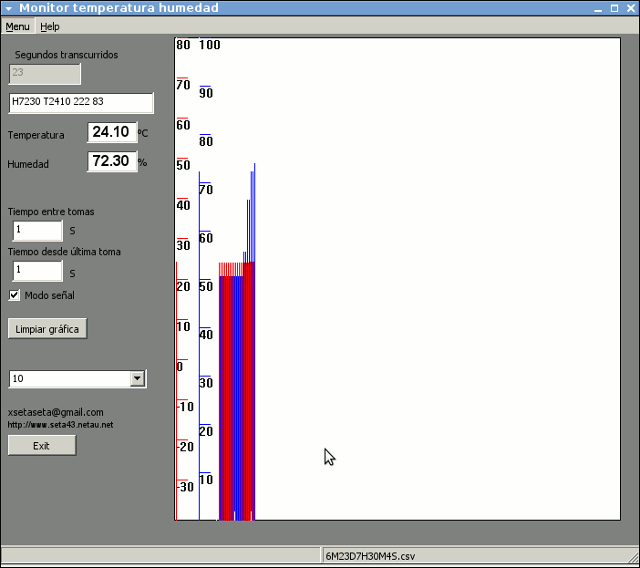The width and height of the screenshot is (640, 568).
Task: Minimize the Monitor temperatura humedad window
Action: point(598,8)
